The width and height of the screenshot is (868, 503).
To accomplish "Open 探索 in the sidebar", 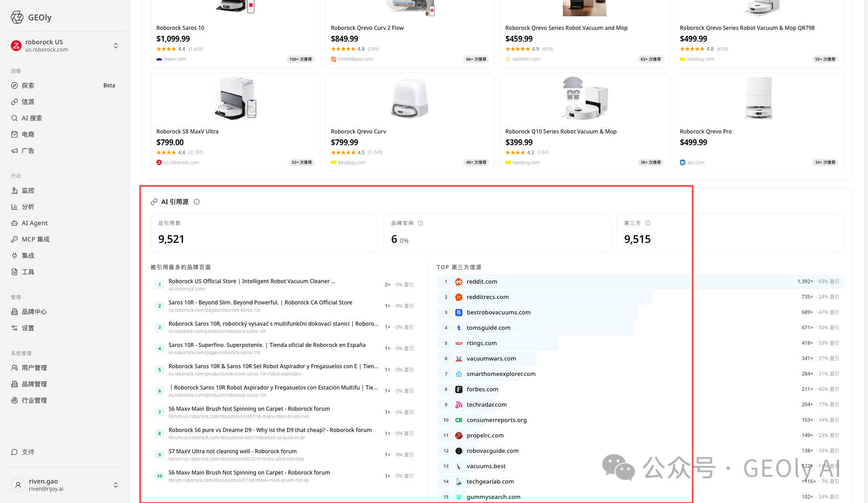I will click(x=65, y=85).
